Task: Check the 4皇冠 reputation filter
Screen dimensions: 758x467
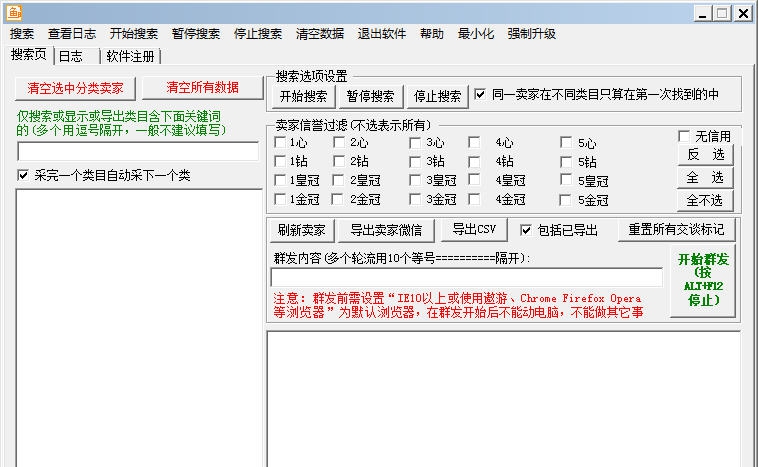Action: click(474, 179)
